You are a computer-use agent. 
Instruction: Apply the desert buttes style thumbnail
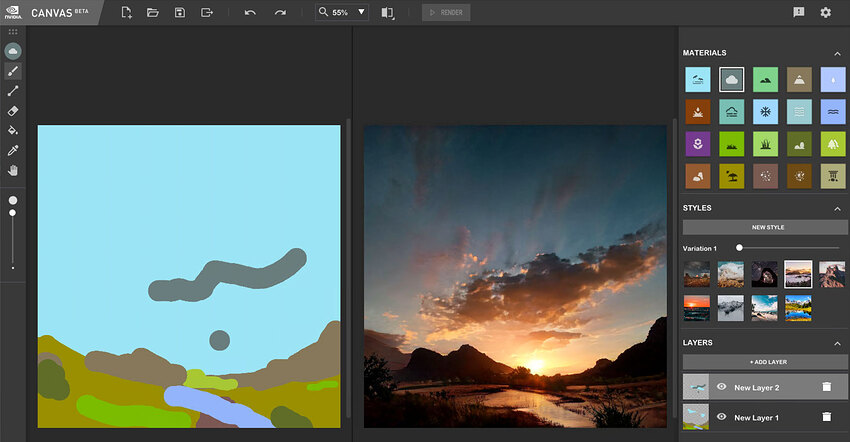[697, 274]
